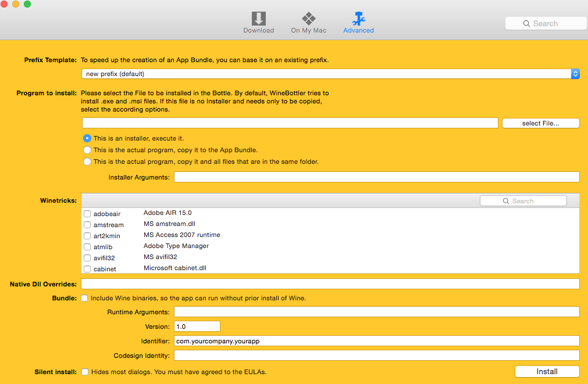Check the adobeair winetrick
588x384 pixels.
[x=87, y=214]
